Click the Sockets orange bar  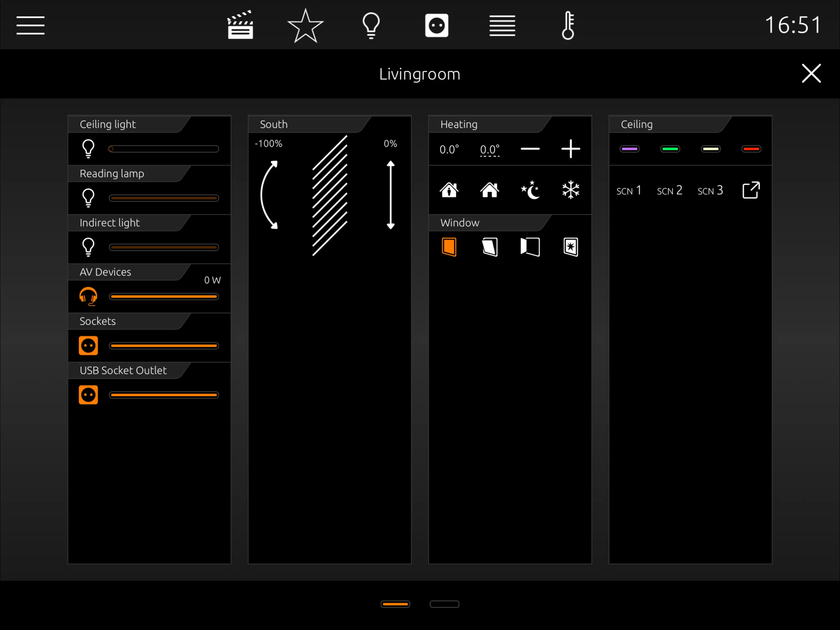pyautogui.click(x=164, y=345)
